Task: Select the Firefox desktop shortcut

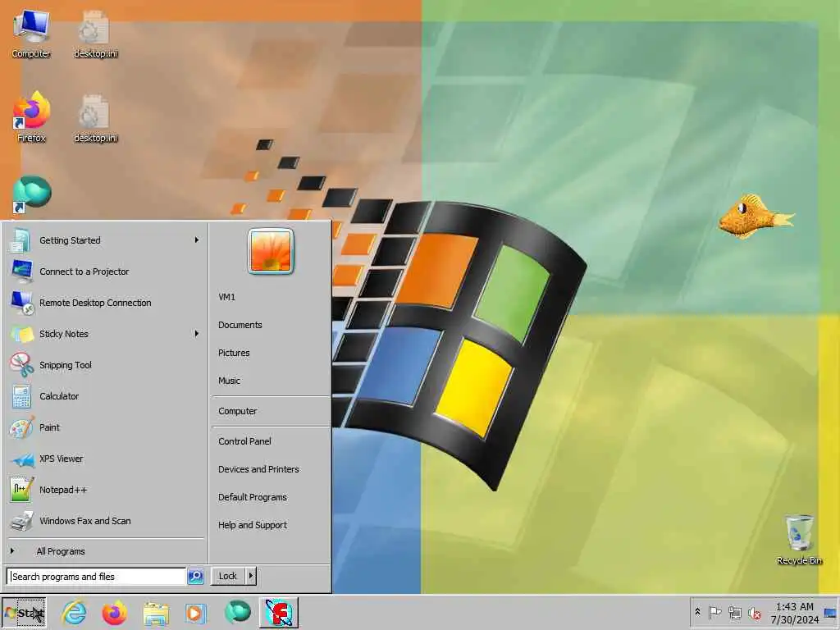Action: [31, 118]
